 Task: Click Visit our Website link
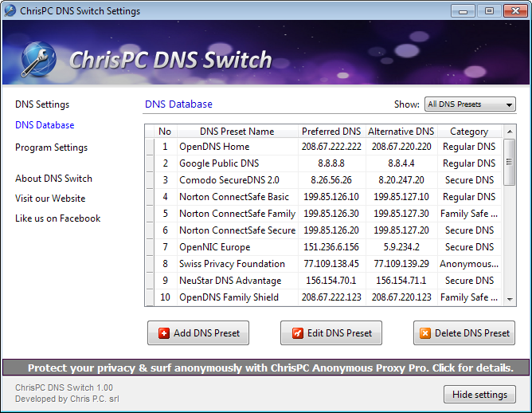[x=50, y=199]
